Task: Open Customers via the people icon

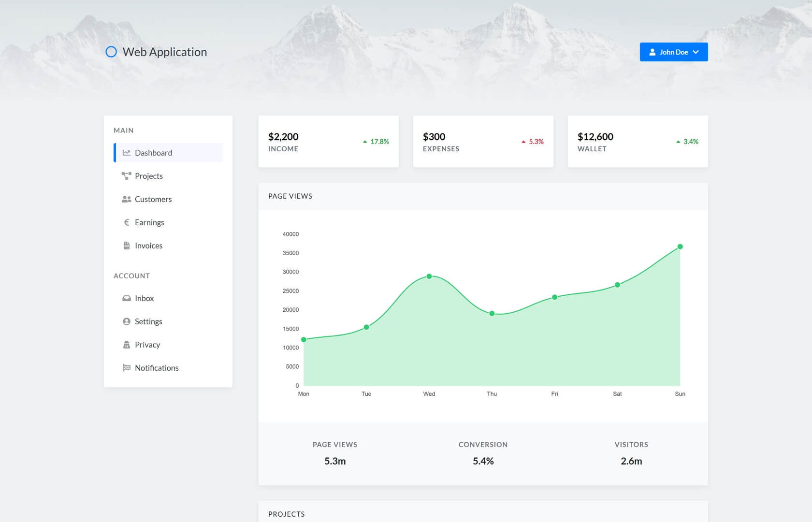Action: click(126, 199)
